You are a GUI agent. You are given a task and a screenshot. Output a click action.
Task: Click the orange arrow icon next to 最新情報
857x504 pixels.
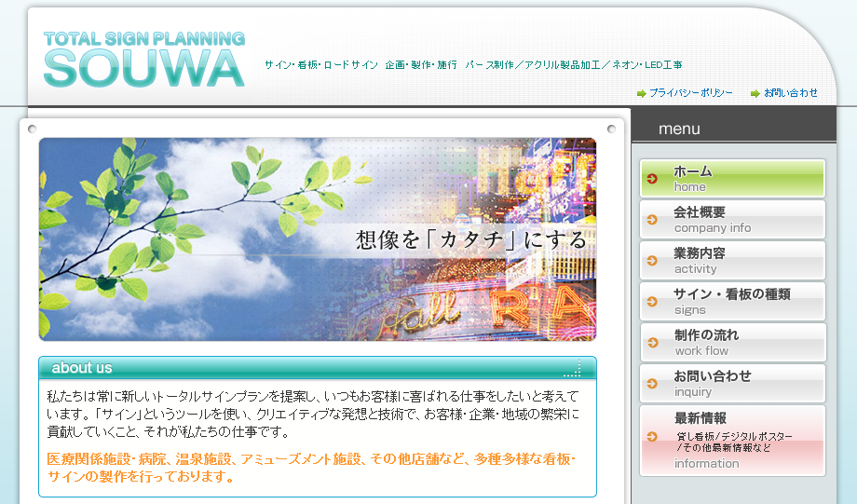(652, 436)
